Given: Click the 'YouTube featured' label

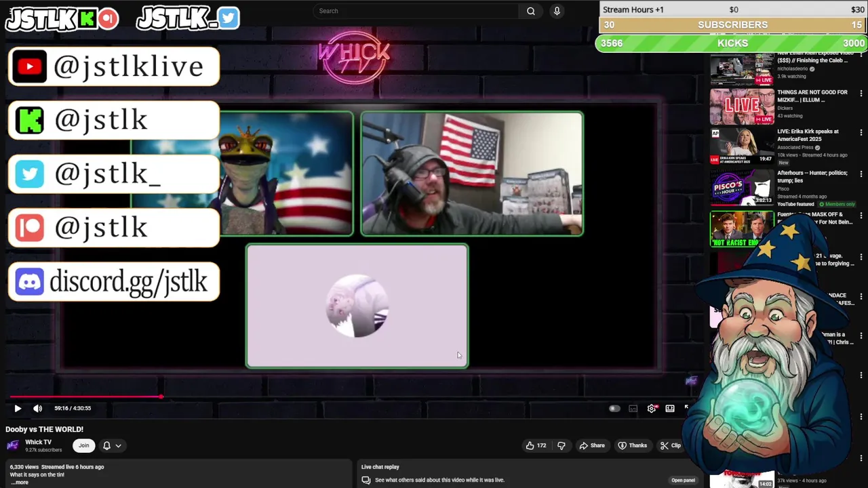Looking at the screenshot, I should [x=795, y=204].
